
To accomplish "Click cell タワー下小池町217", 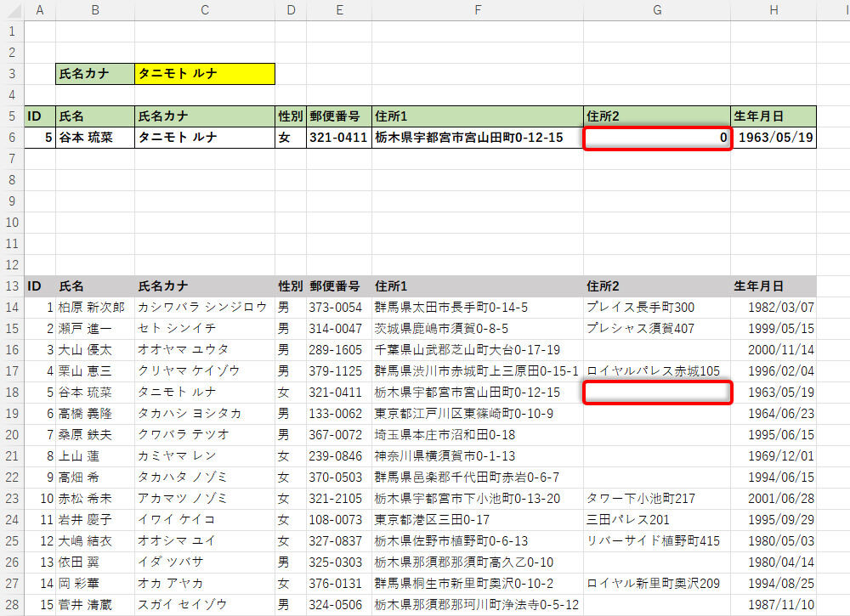I will pyautogui.click(x=657, y=499).
